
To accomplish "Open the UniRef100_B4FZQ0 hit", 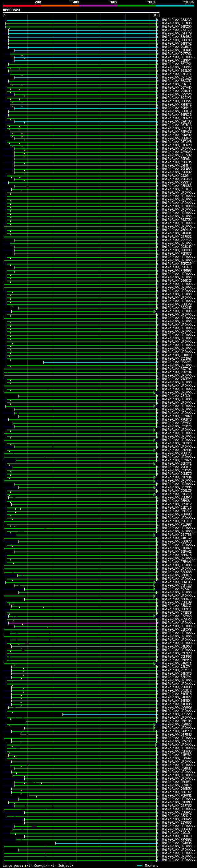I will click(177, 26).
